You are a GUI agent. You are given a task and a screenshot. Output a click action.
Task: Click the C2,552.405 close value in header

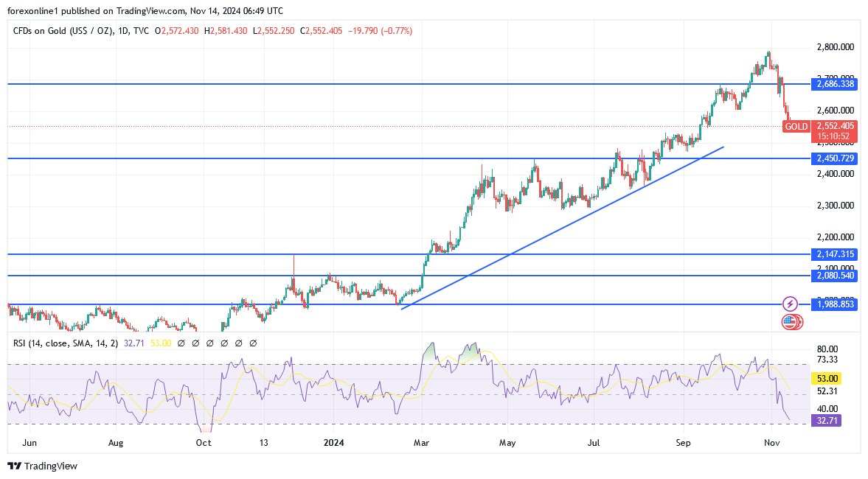[x=321, y=31]
